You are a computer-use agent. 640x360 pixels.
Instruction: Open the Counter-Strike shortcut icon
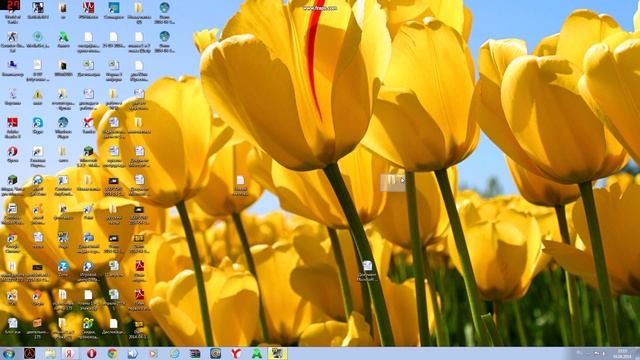point(12,37)
